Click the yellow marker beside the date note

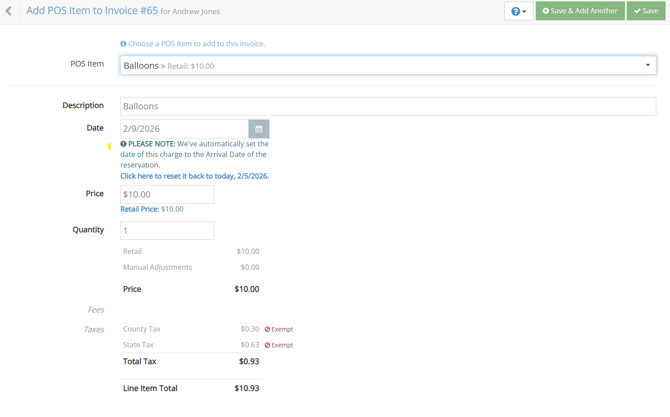(x=110, y=147)
